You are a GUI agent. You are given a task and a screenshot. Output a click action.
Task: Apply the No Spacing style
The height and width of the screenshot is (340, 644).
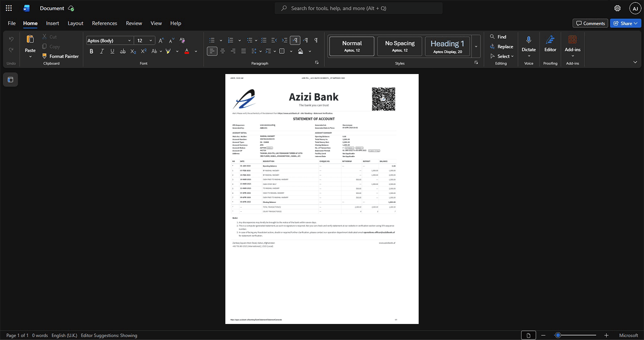400,46
